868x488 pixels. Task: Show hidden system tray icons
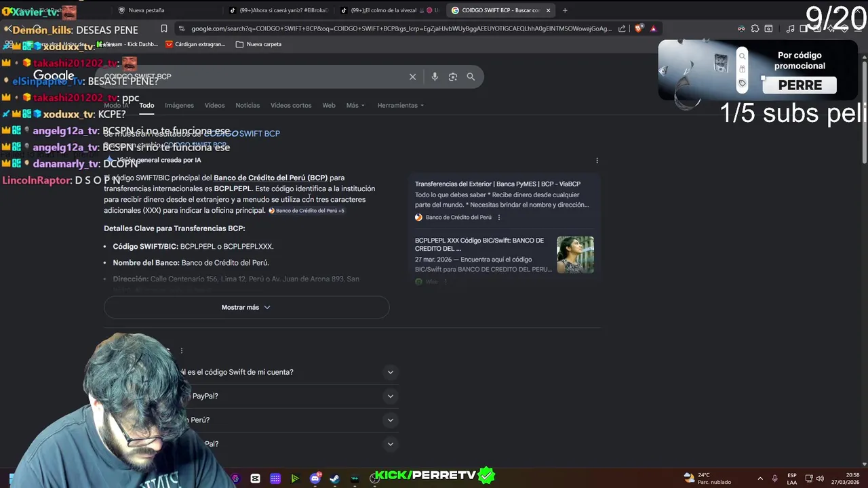pyautogui.click(x=760, y=479)
